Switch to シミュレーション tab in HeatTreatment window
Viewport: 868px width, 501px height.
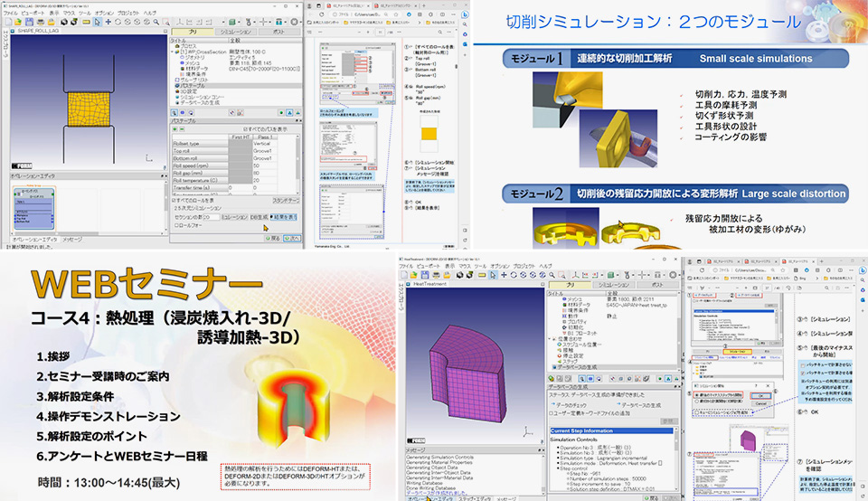tap(613, 285)
